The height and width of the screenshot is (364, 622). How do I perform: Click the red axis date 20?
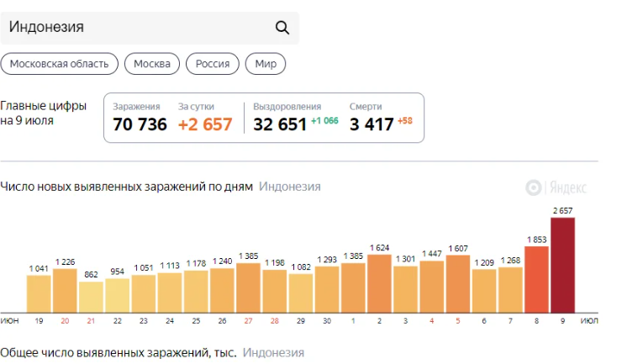65,321
